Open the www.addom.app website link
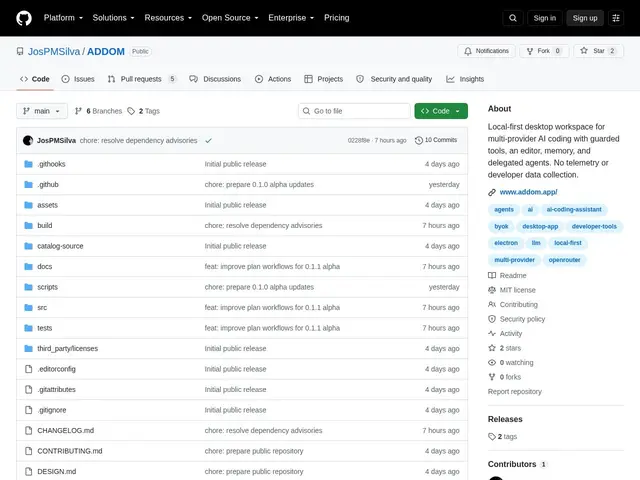Image resolution: width=640 pixels, height=480 pixels. pyautogui.click(x=529, y=192)
